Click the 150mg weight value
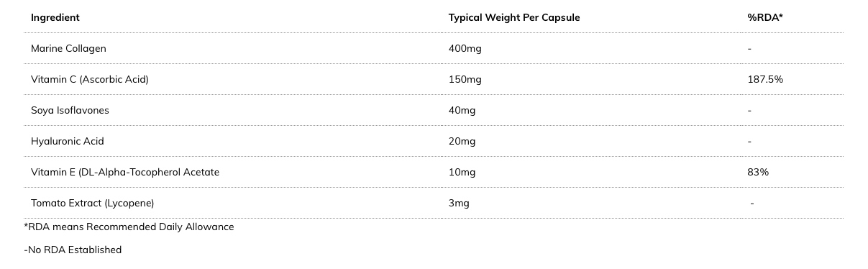This screenshot has width=868, height=269. [465, 79]
